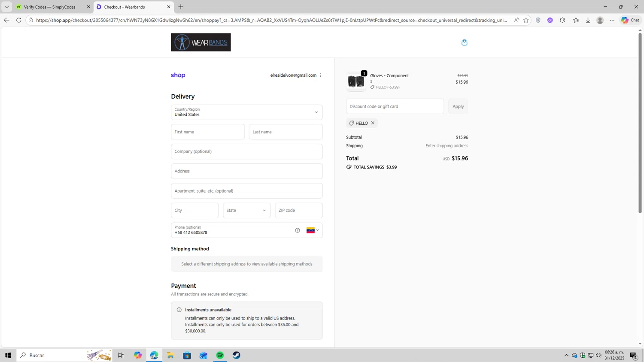Image resolution: width=644 pixels, height=362 pixels.
Task: Open the shopping bag cart icon
Action: 464,42
